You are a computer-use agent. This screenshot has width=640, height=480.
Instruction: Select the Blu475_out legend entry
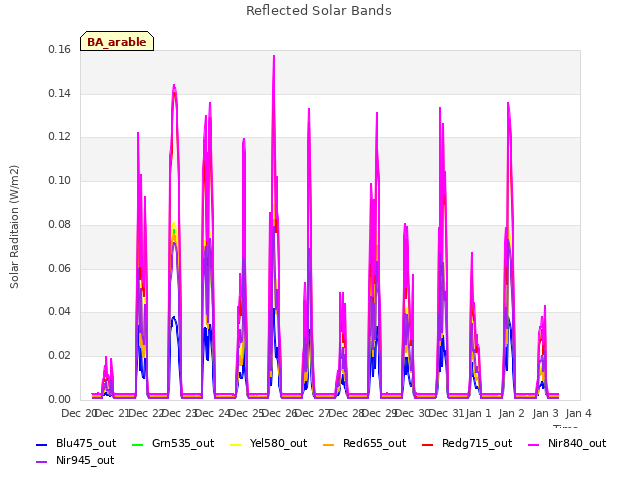tap(76, 444)
